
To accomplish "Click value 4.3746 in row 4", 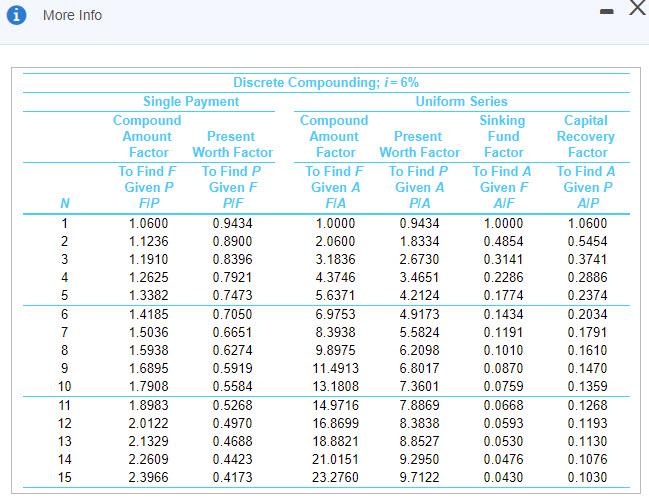I will [x=335, y=277].
